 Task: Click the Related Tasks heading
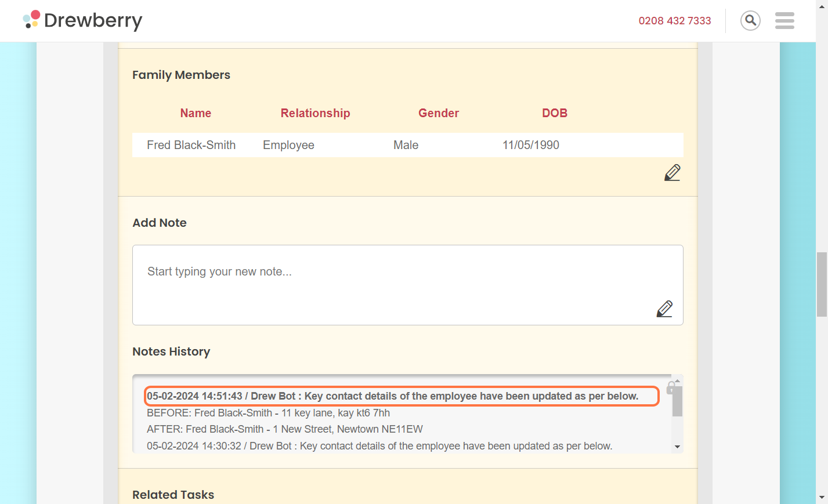(x=173, y=495)
